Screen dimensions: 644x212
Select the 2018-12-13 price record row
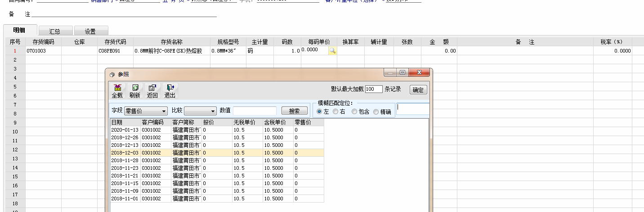[x=217, y=145]
